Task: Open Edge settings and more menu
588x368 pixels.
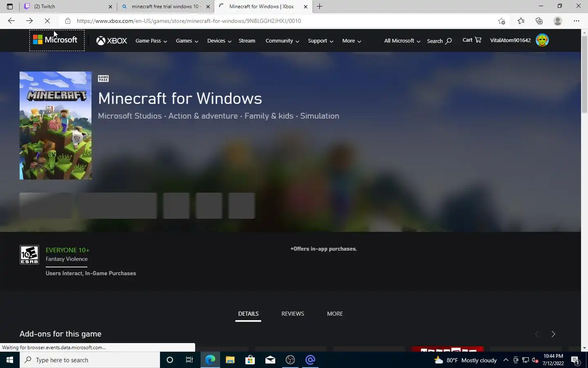Action: click(x=577, y=21)
